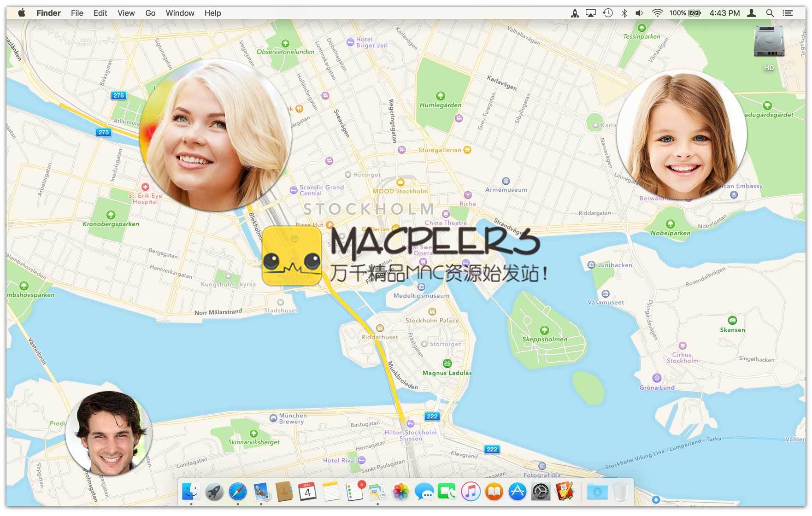Viewport: 812px width, 516px height.
Task: Open the Help menu
Action: click(x=212, y=13)
